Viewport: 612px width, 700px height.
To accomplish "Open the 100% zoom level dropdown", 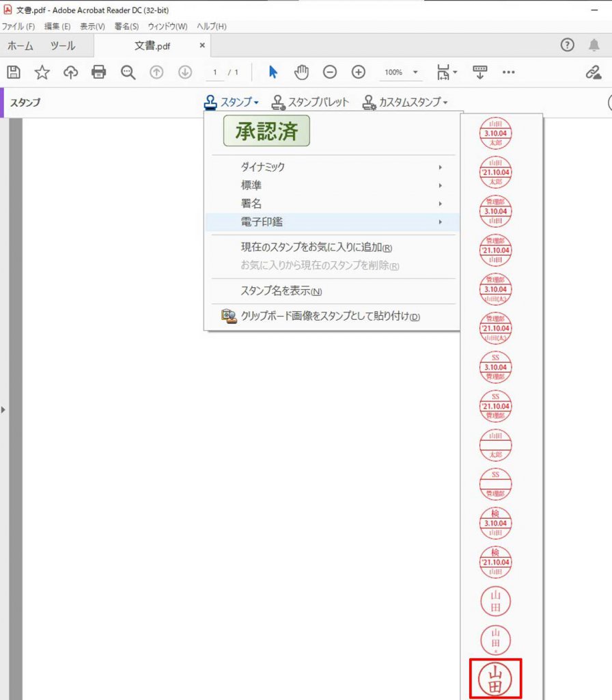I will click(401, 72).
